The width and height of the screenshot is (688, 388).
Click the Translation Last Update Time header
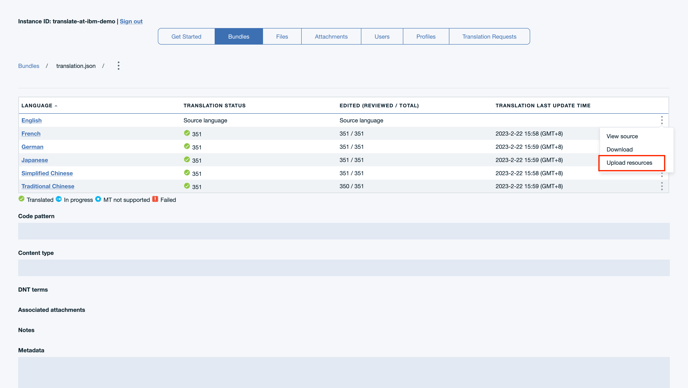click(x=543, y=106)
